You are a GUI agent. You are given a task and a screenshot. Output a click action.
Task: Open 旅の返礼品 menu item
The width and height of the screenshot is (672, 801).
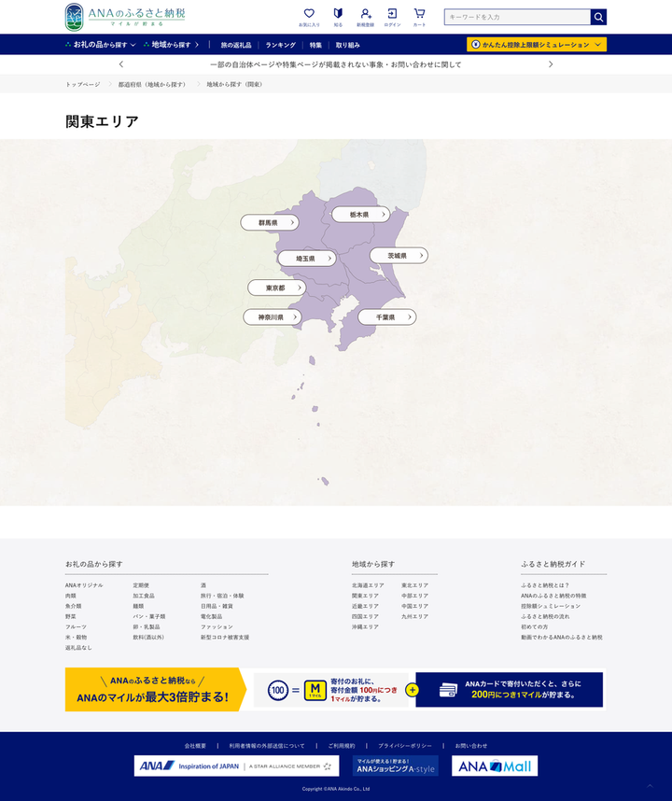[236, 45]
